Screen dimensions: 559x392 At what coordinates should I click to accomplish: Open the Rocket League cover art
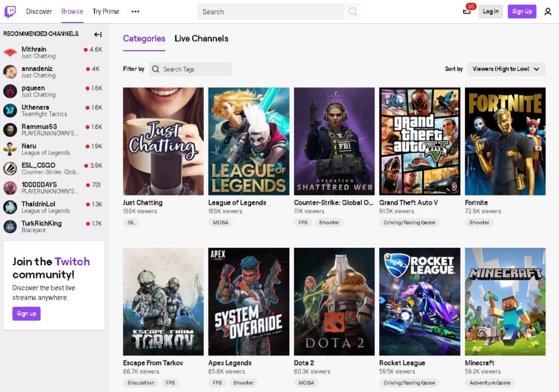click(x=420, y=302)
